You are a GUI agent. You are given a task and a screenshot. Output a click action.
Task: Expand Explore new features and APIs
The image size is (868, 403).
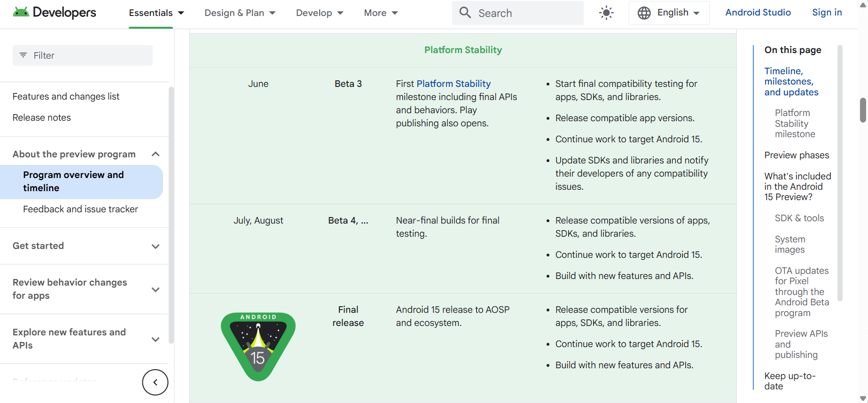pos(156,339)
